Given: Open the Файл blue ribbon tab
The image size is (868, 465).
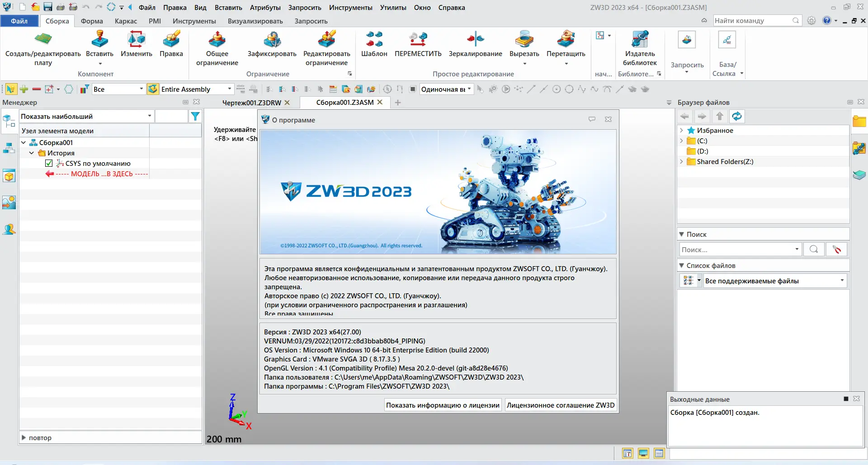Looking at the screenshot, I should pos(19,21).
